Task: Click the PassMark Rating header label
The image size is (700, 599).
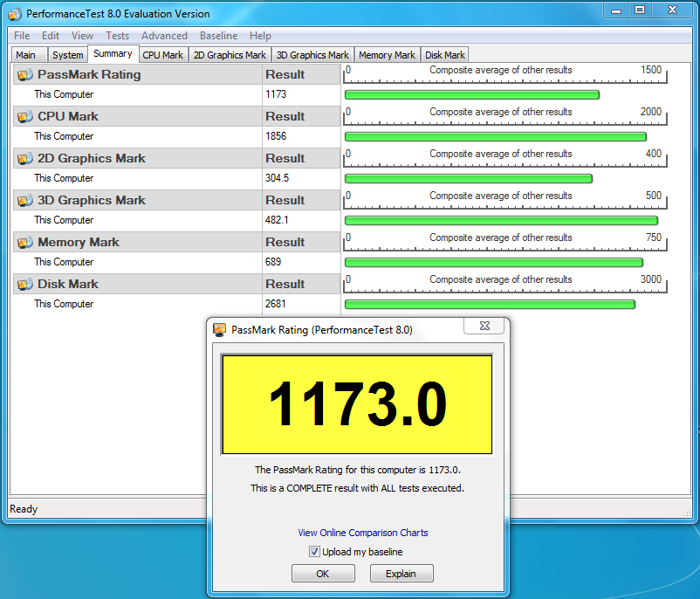Action: tap(89, 74)
